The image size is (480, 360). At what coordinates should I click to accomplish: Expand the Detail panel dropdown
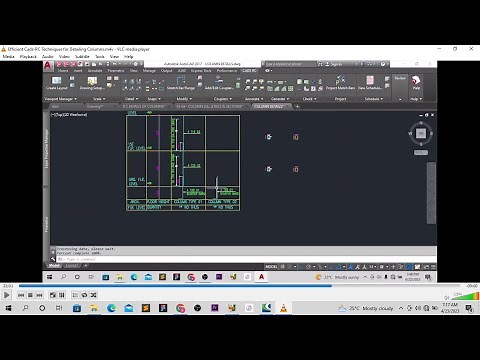132,99
